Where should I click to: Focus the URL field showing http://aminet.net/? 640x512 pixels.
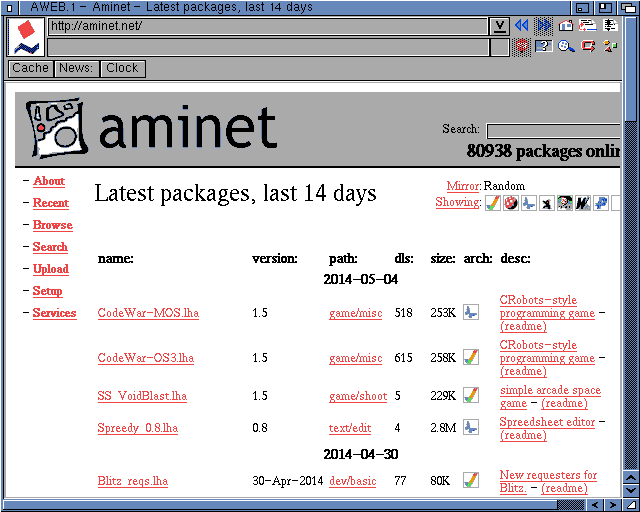[x=268, y=27]
